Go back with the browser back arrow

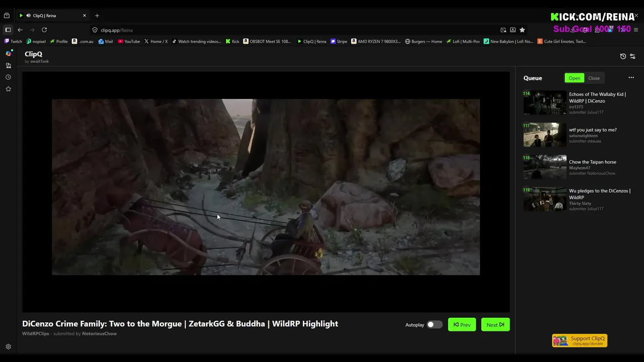tap(20, 30)
